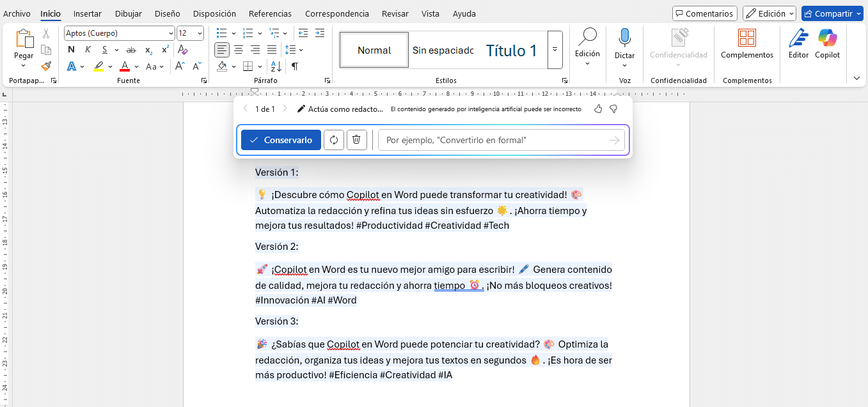Click the Edición magnifier search icon
The height and width of the screenshot is (407, 868).
pyautogui.click(x=587, y=37)
